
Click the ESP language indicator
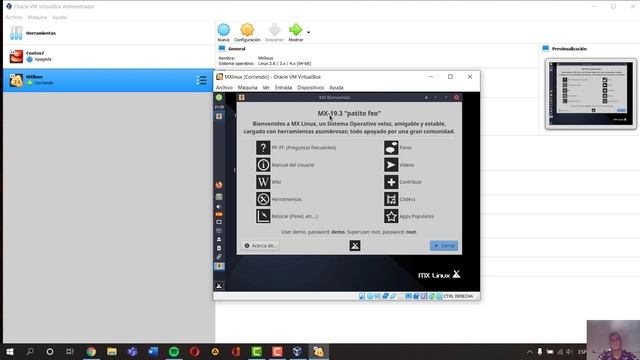coord(582,351)
